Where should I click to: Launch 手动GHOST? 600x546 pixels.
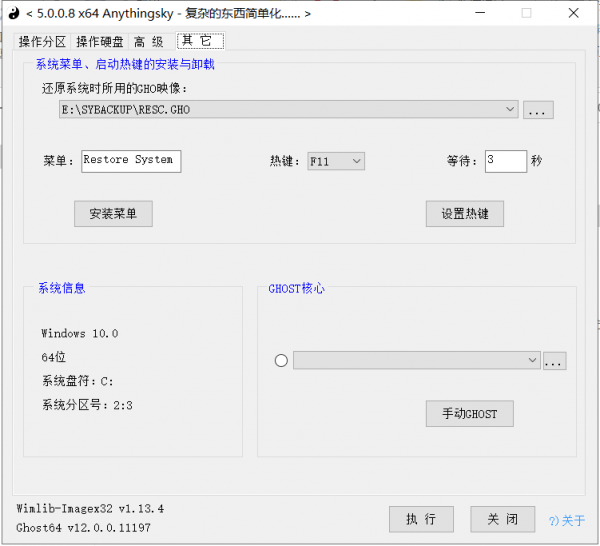coord(470,414)
